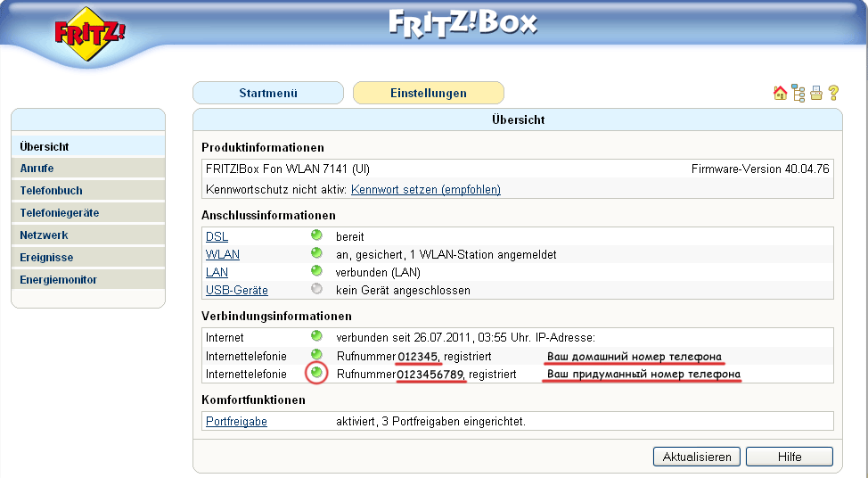The image size is (868, 478).
Task: Click the '1 WLAN-Station angemeldet' status text
Action: 483,255
